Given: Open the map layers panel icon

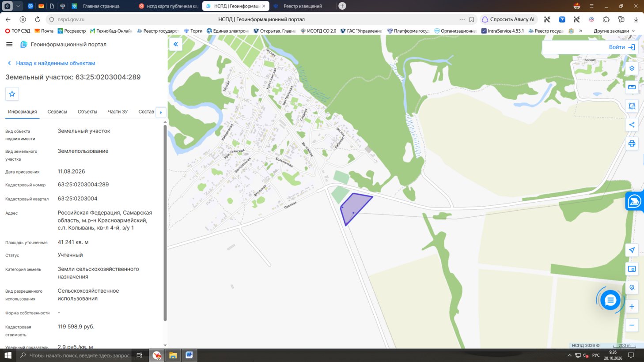Looking at the screenshot, I should 632,68.
